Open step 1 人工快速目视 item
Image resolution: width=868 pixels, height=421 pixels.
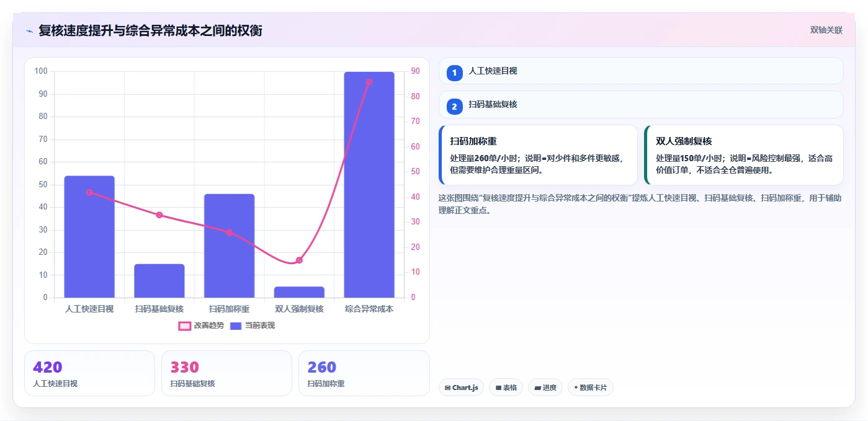coord(641,71)
